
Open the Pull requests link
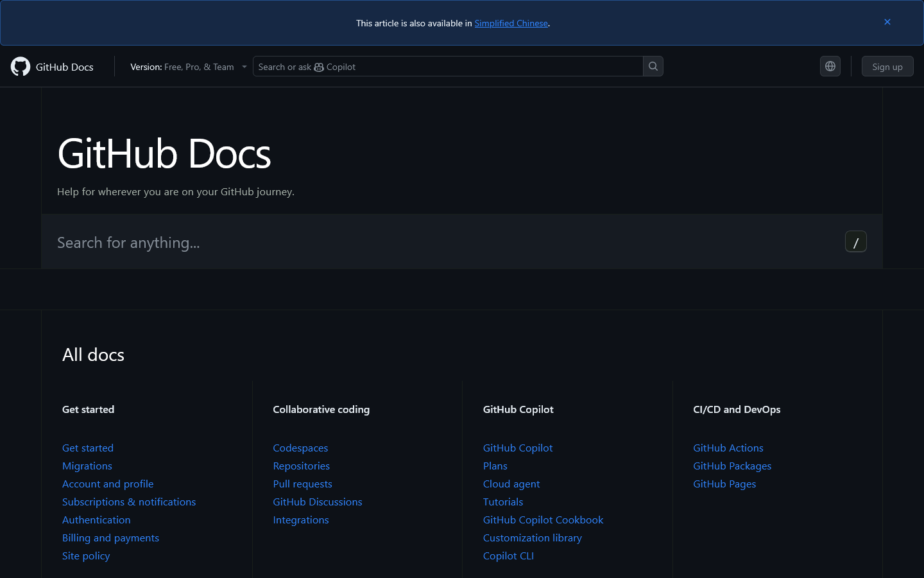pyautogui.click(x=303, y=484)
